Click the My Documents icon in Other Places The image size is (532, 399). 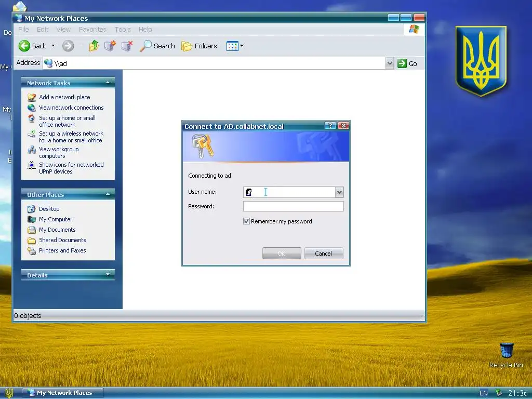(x=32, y=230)
